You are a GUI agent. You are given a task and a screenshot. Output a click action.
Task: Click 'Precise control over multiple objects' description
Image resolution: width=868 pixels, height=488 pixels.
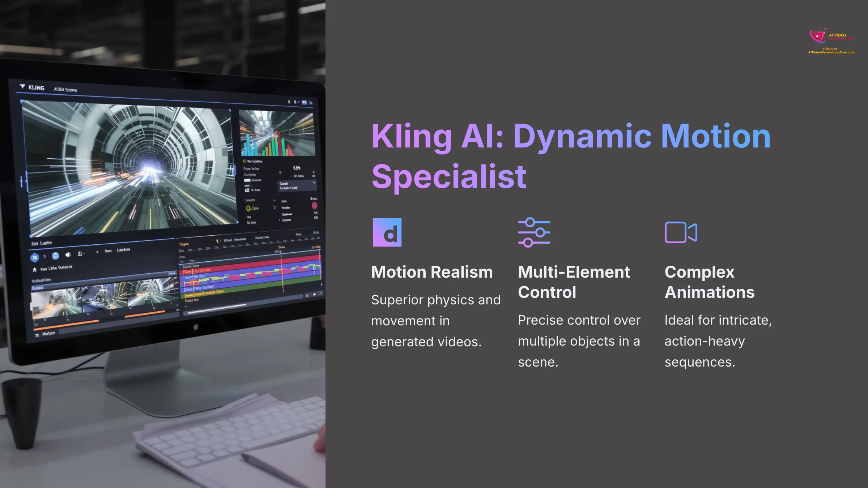tap(579, 341)
